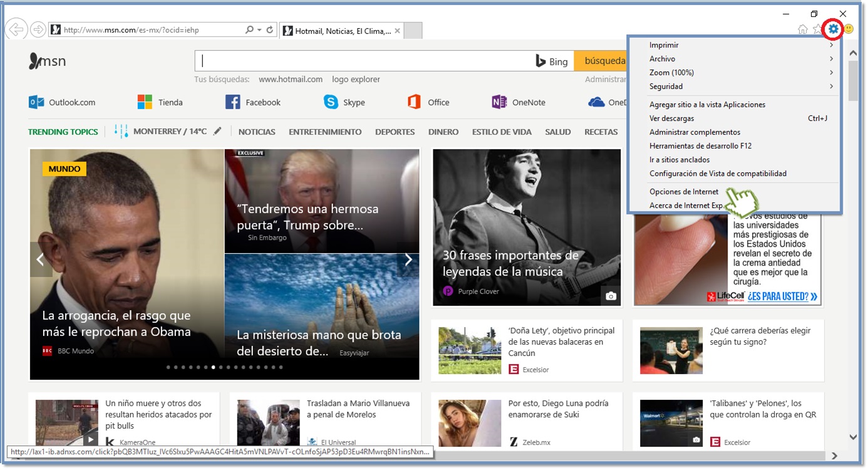Click ¿ES PARA USTED? ad link
The image size is (868, 470).
coord(782,296)
